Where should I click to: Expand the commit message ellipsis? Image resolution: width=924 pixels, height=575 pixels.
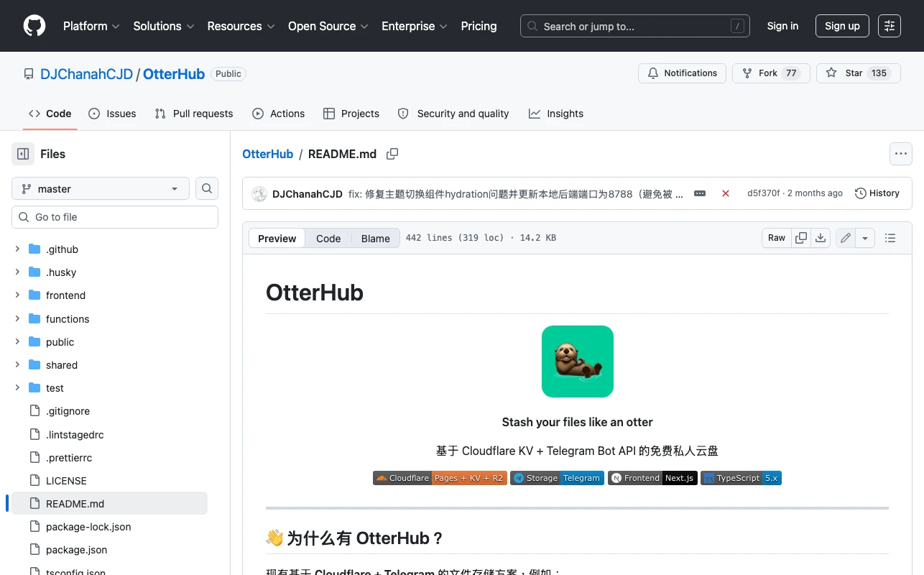[x=700, y=193]
